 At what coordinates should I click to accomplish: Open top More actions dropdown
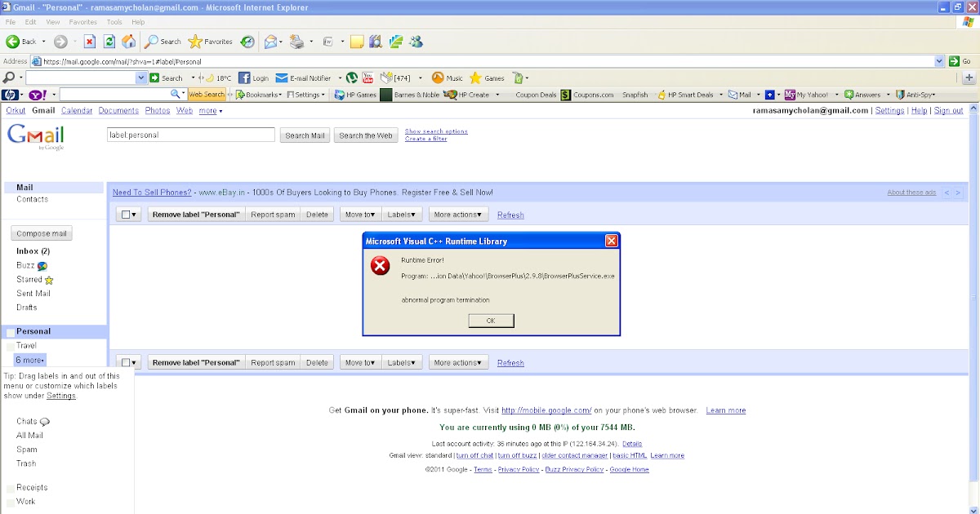point(458,215)
